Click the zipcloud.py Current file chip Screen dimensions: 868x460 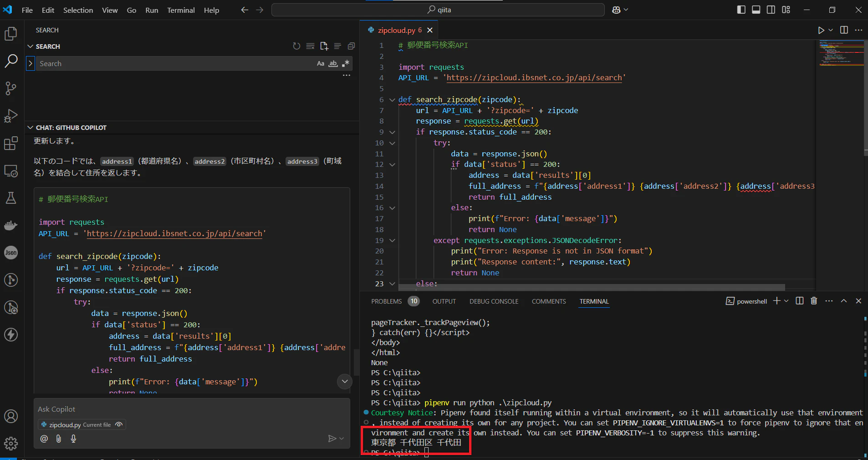click(82, 424)
